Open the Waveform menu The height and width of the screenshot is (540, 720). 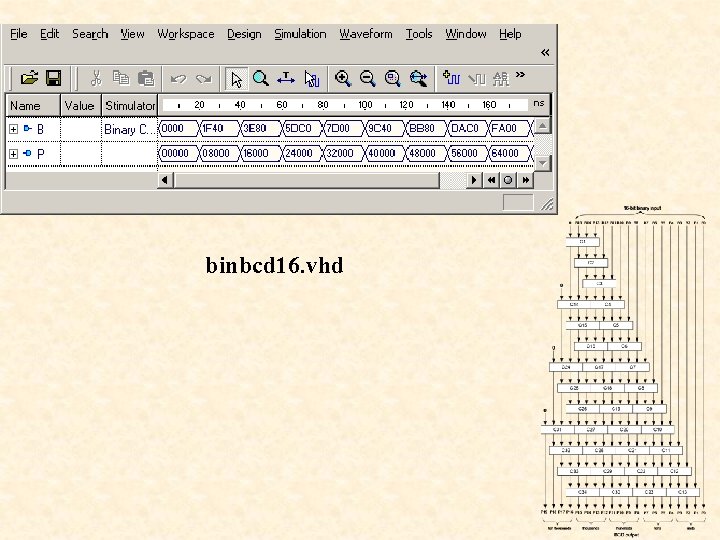[x=366, y=34]
